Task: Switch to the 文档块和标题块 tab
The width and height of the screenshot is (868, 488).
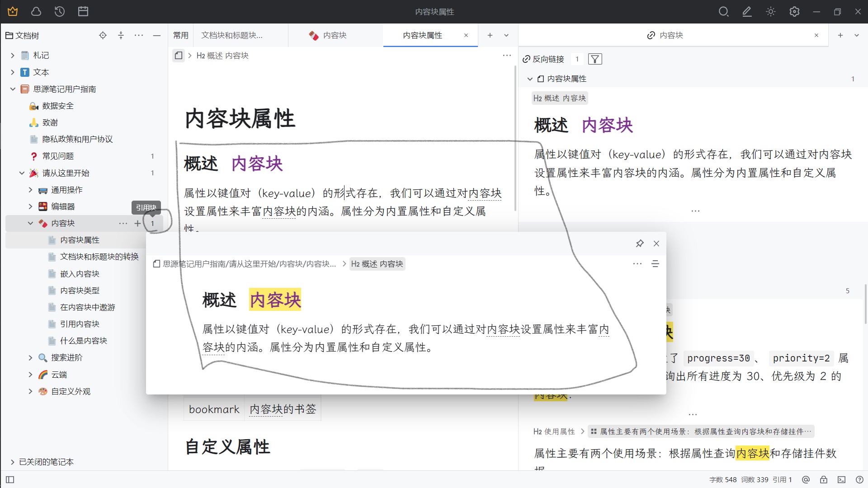Action: coord(231,35)
